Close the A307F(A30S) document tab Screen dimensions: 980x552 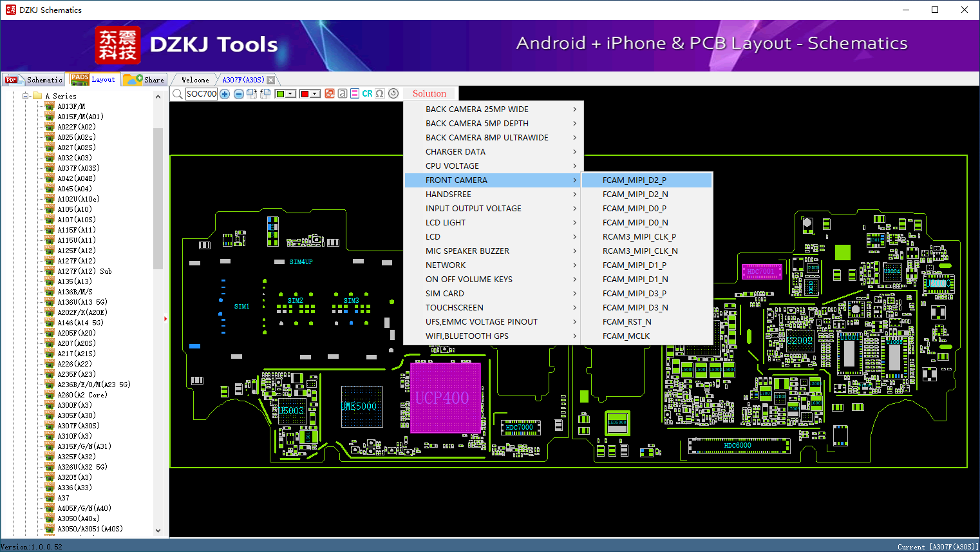point(271,80)
